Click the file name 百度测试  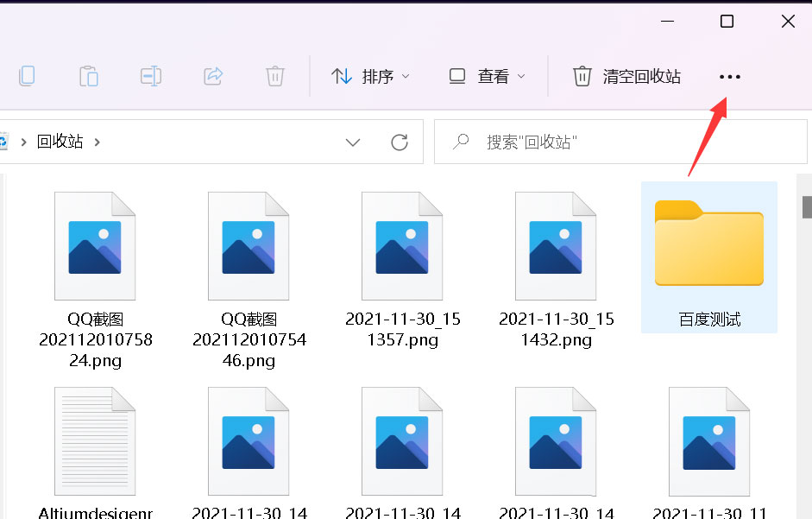tap(709, 320)
